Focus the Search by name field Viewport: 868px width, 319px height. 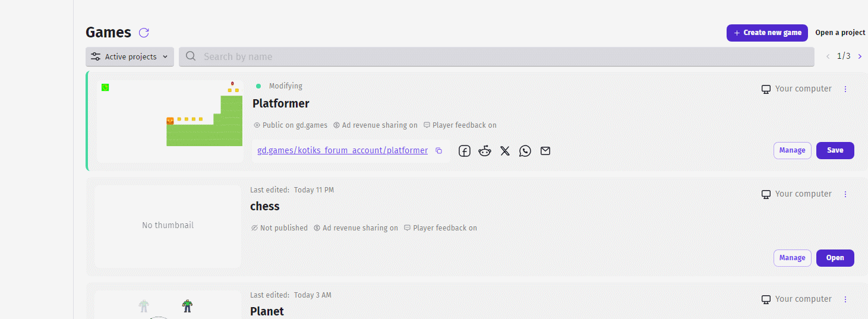click(496, 57)
